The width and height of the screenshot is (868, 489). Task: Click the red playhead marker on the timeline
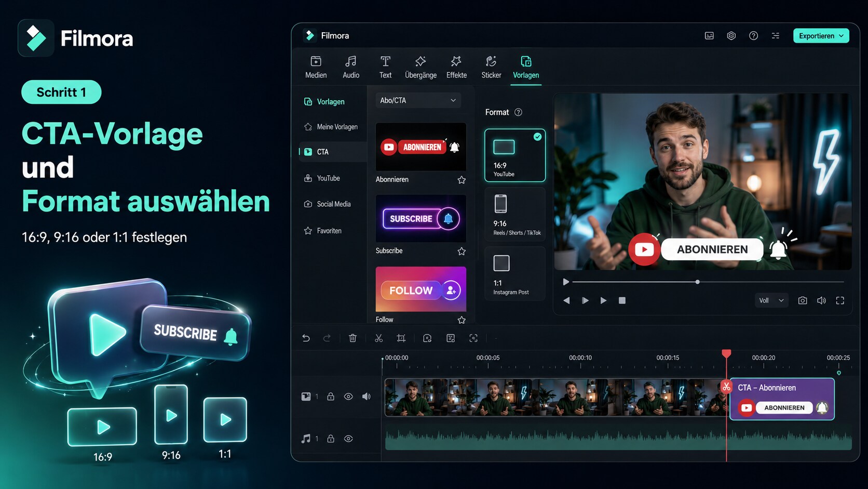pos(726,354)
